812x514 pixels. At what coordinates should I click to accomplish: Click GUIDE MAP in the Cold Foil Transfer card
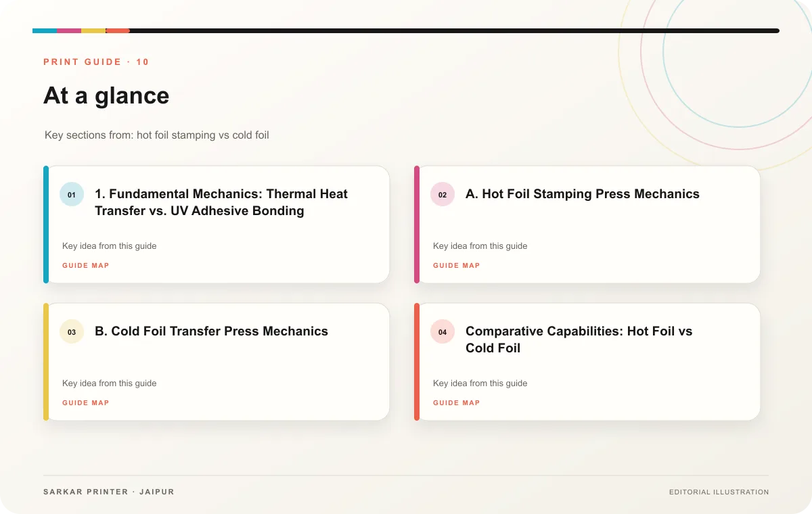tap(86, 403)
